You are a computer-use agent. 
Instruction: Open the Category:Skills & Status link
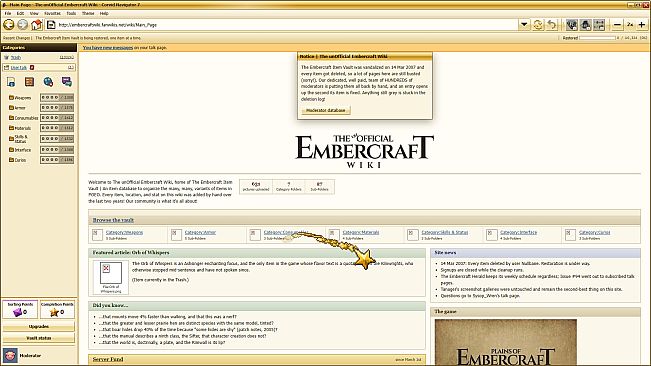click(445, 232)
